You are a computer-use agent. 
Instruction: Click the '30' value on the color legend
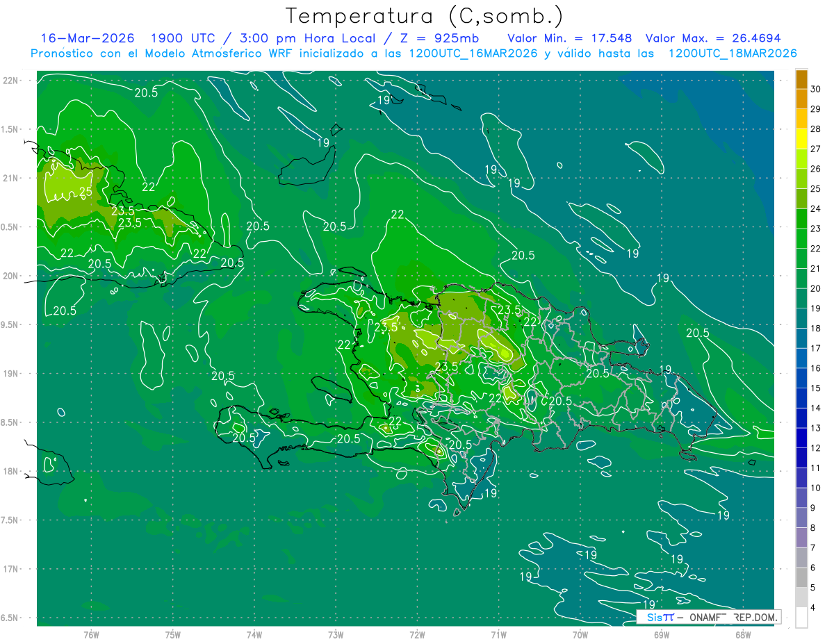(x=815, y=89)
